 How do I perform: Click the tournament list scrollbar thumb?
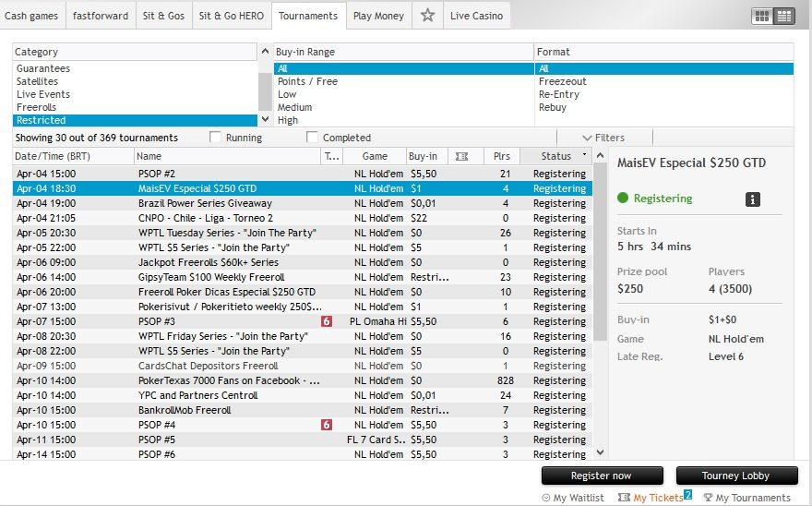pyautogui.click(x=600, y=251)
